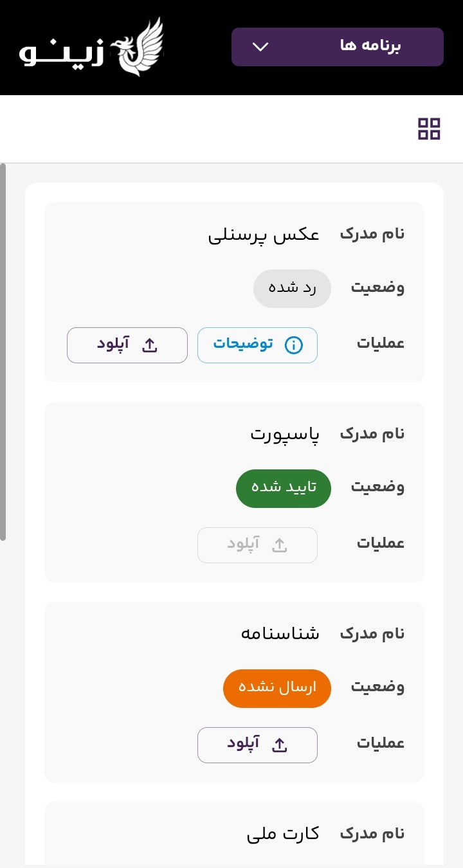
Task: Click the info icon in the توضیحات button
Action: [293, 345]
